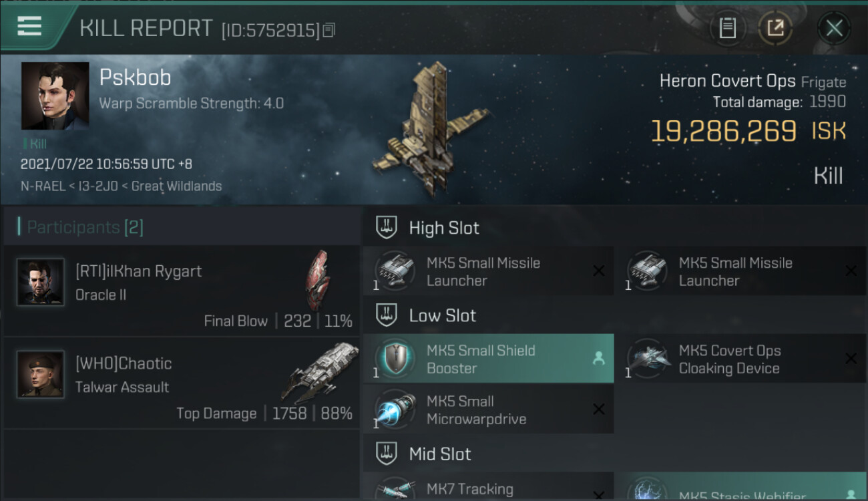Toggle X mark on Covert Ops Cloaking Device
Viewport: 868px width, 501px height.
[x=851, y=359]
